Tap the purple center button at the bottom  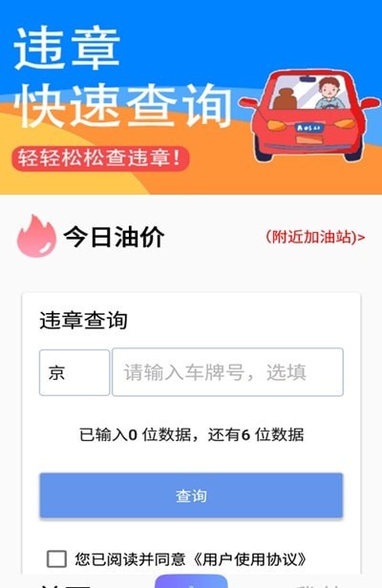[x=191, y=581]
